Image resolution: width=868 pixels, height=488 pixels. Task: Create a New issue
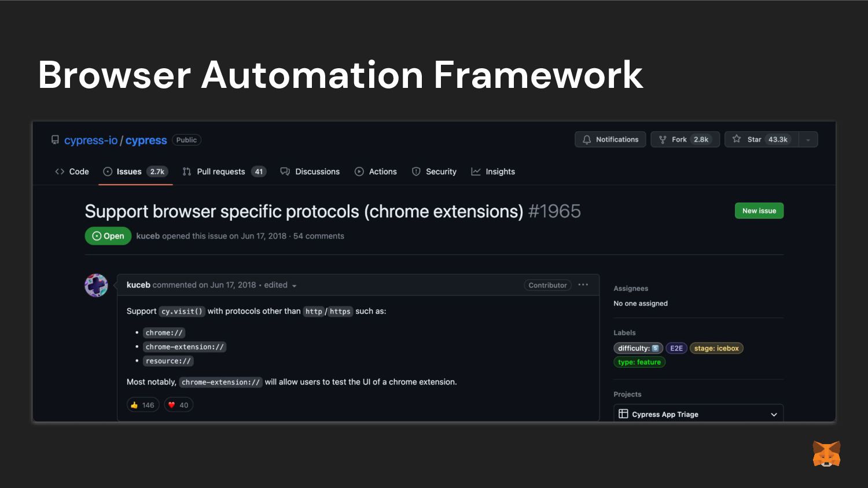tap(759, 211)
